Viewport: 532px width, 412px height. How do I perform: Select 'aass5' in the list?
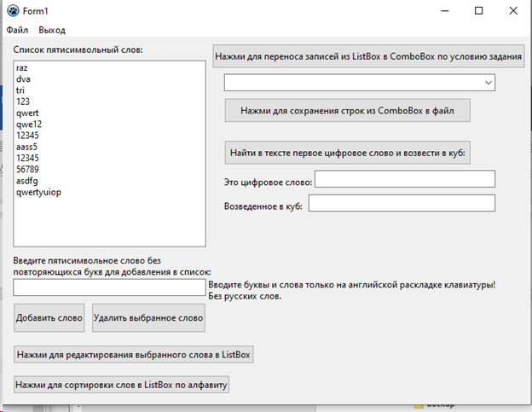[x=109, y=147]
